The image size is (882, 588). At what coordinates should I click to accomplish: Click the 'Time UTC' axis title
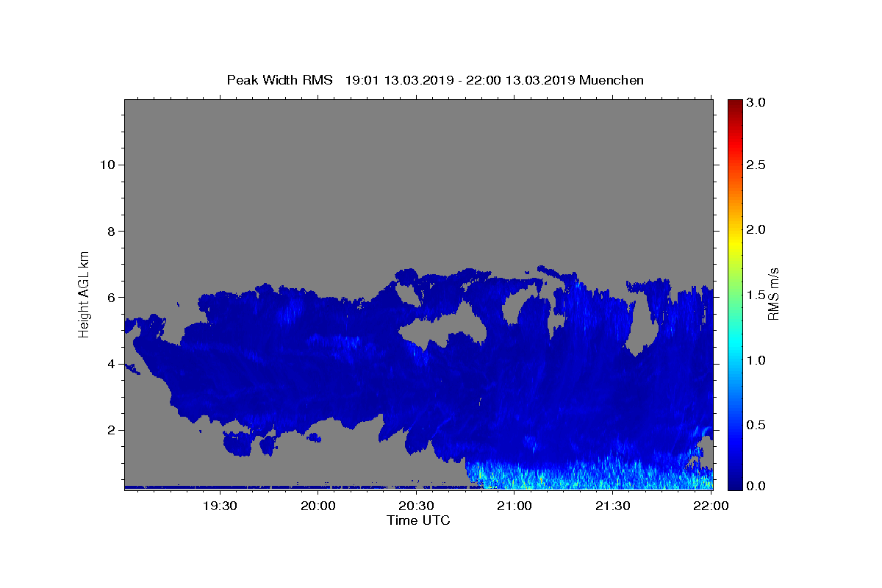[x=418, y=520]
